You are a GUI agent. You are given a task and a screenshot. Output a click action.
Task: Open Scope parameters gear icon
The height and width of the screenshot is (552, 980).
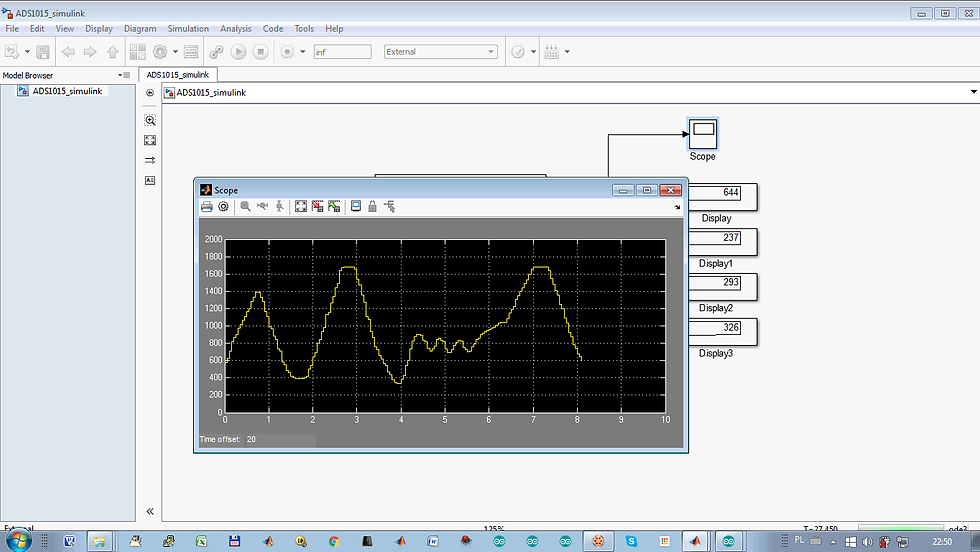click(x=223, y=206)
